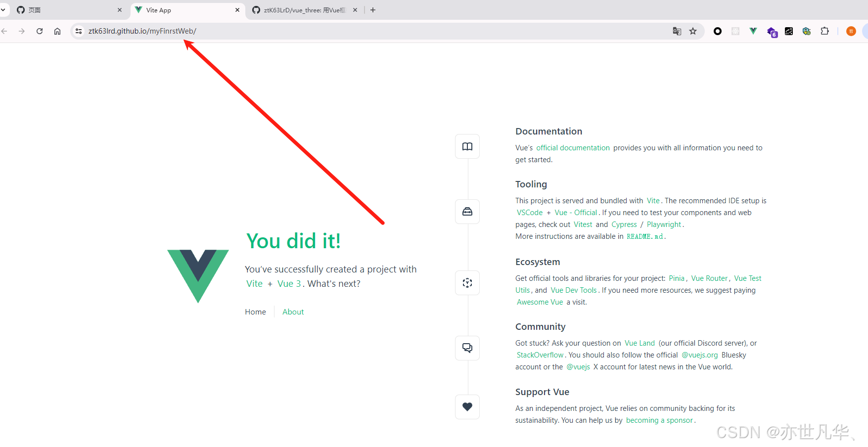
Task: Click the browser back arrow
Action: 4,31
